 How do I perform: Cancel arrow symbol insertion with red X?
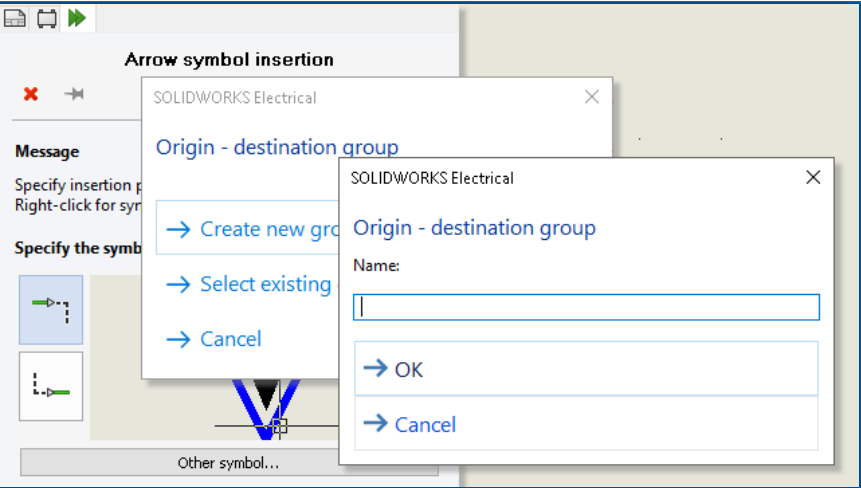pyautogui.click(x=31, y=94)
